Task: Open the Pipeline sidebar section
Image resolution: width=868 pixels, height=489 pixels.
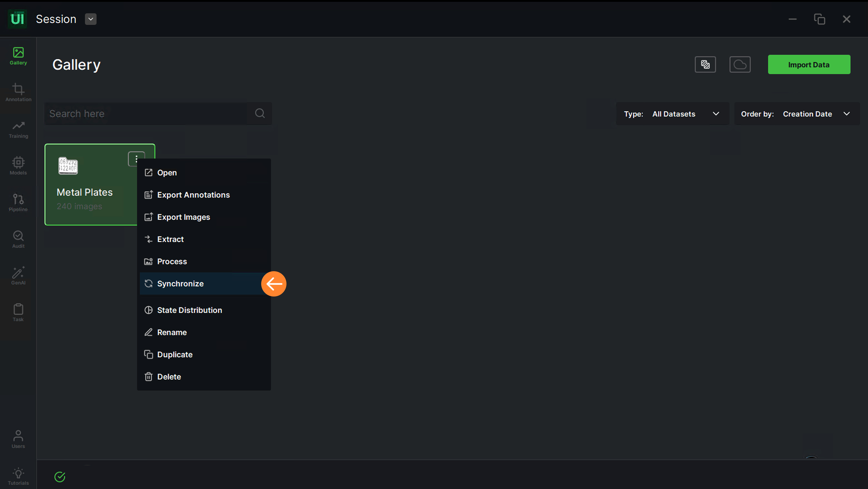Action: [18, 202]
